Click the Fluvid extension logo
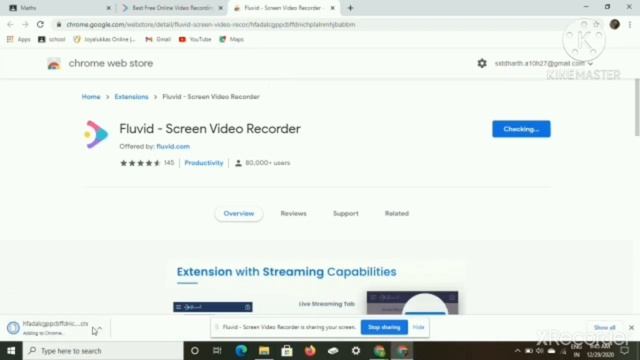 [x=96, y=134]
